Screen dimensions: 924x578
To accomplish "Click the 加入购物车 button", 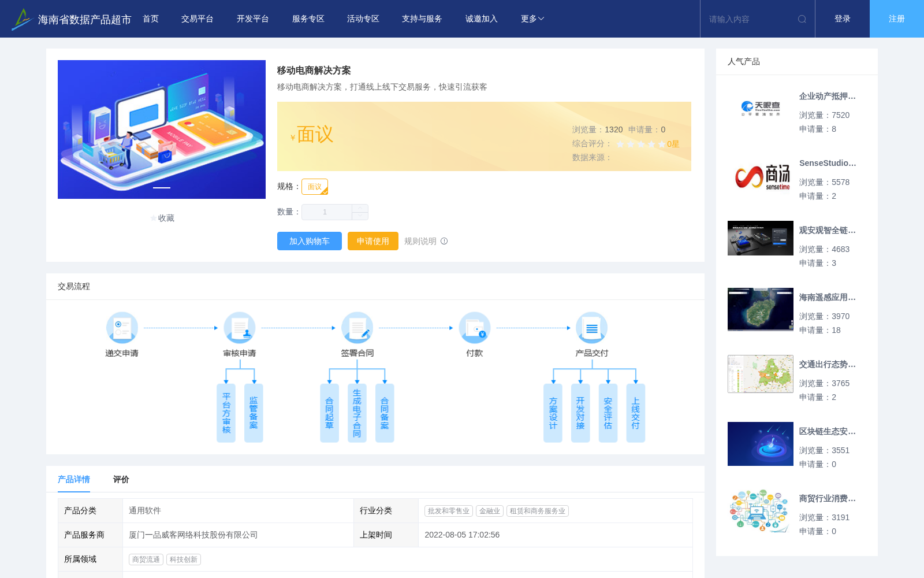I will 310,241.
